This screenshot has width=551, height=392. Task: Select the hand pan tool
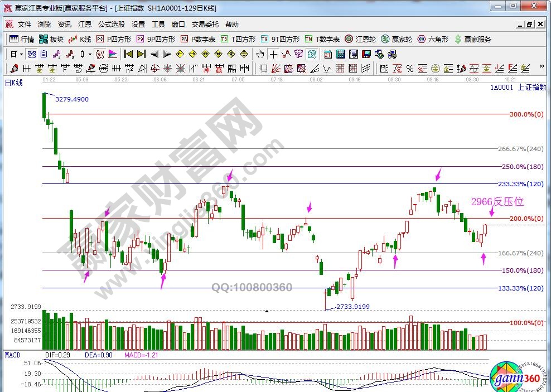[x=259, y=54]
